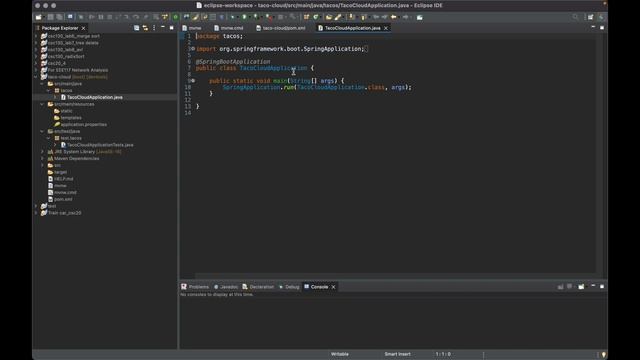Click the Writable status bar field

[x=340, y=354]
